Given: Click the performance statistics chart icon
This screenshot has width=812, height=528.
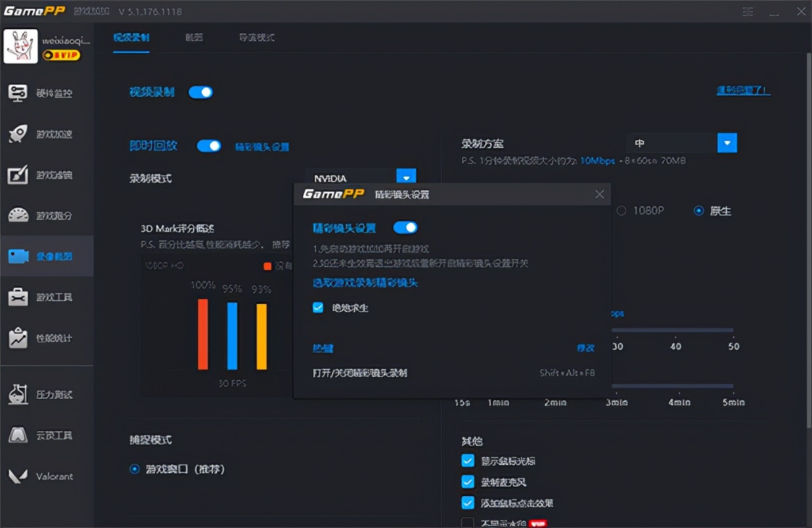Looking at the screenshot, I should point(18,338).
